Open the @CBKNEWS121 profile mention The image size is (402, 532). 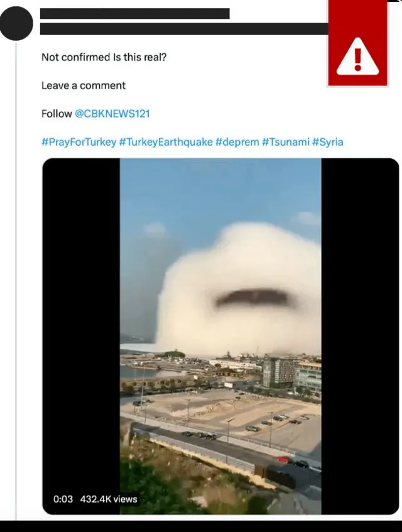(x=112, y=114)
